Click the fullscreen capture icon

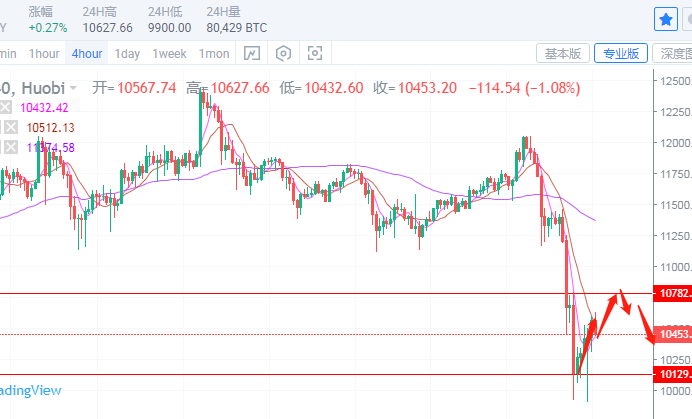[315, 53]
